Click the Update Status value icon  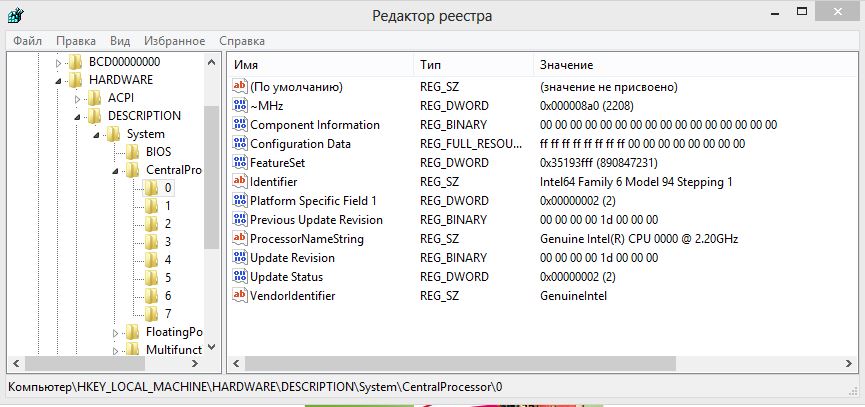(239, 277)
